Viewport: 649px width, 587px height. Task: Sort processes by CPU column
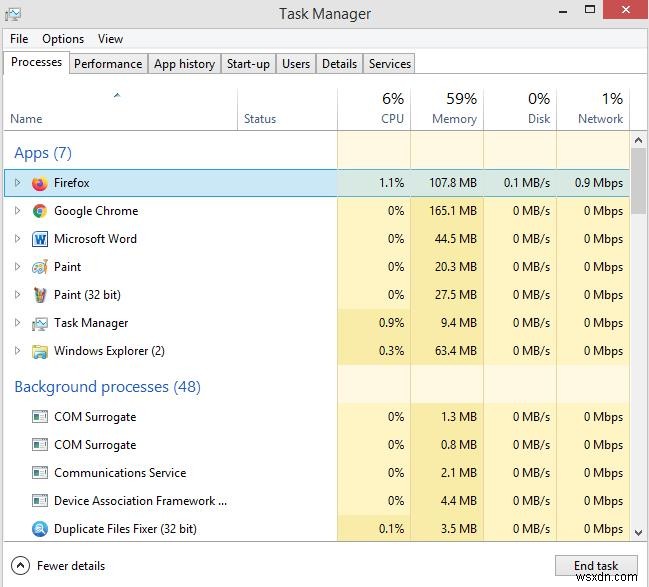[374, 109]
